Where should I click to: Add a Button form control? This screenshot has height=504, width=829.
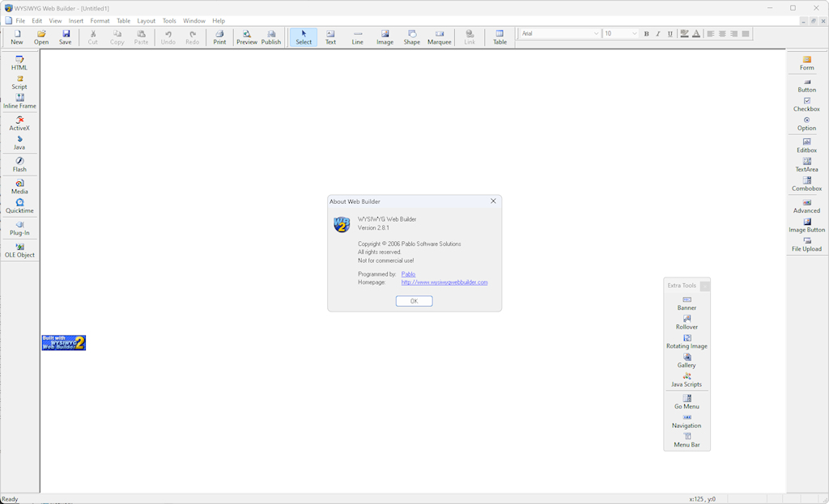(x=807, y=85)
